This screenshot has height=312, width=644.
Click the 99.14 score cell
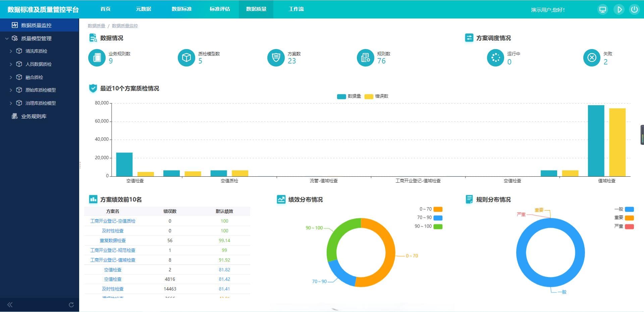coord(224,240)
